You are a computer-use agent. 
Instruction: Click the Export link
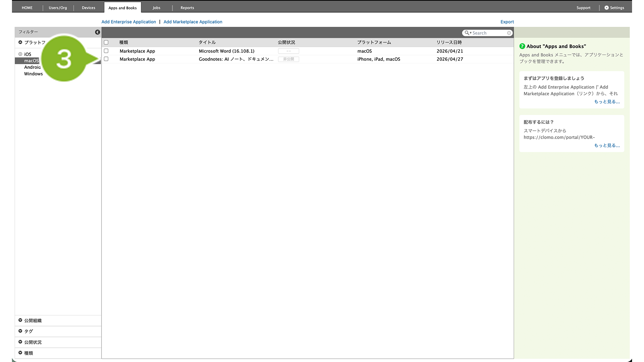[507, 22]
